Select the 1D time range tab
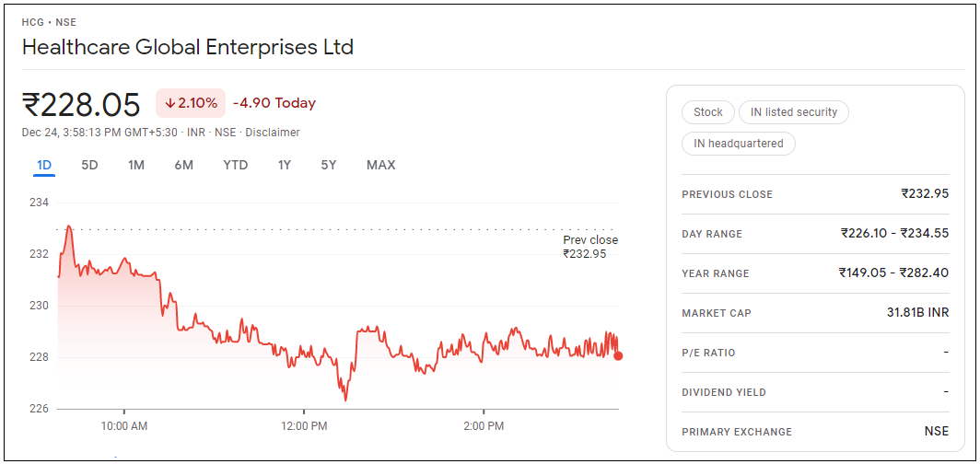Image resolution: width=980 pixels, height=464 pixels. point(44,166)
